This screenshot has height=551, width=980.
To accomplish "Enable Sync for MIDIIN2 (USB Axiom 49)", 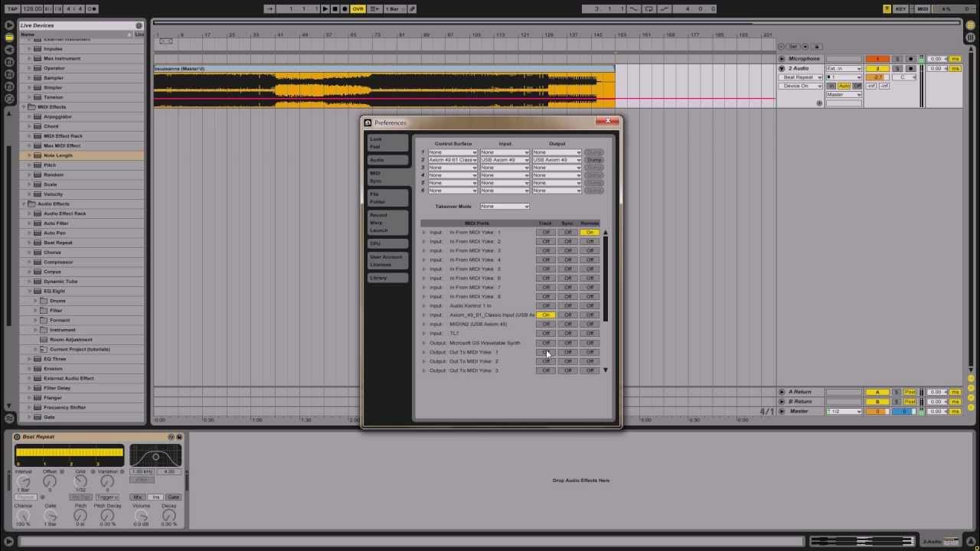I will pyautogui.click(x=567, y=324).
